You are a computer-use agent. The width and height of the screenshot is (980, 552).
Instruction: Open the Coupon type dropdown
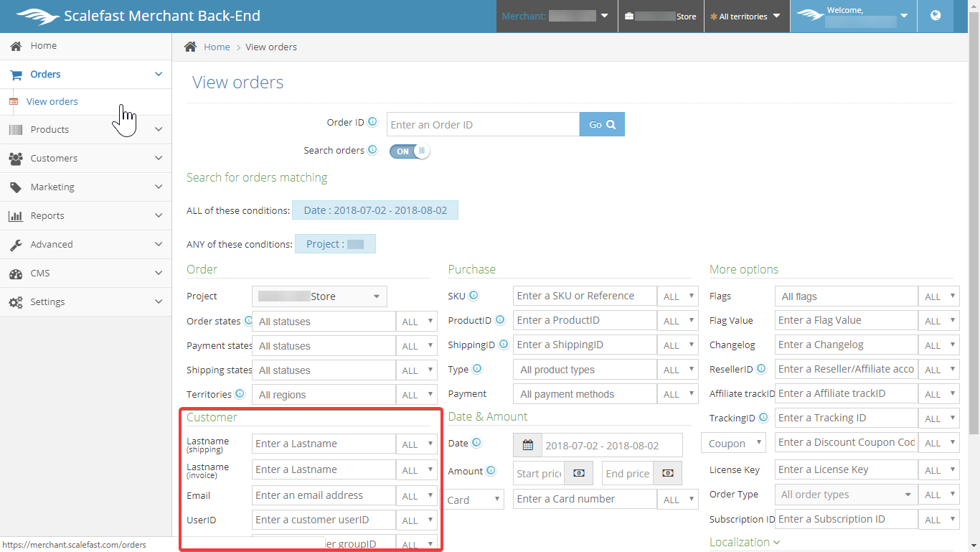(733, 444)
